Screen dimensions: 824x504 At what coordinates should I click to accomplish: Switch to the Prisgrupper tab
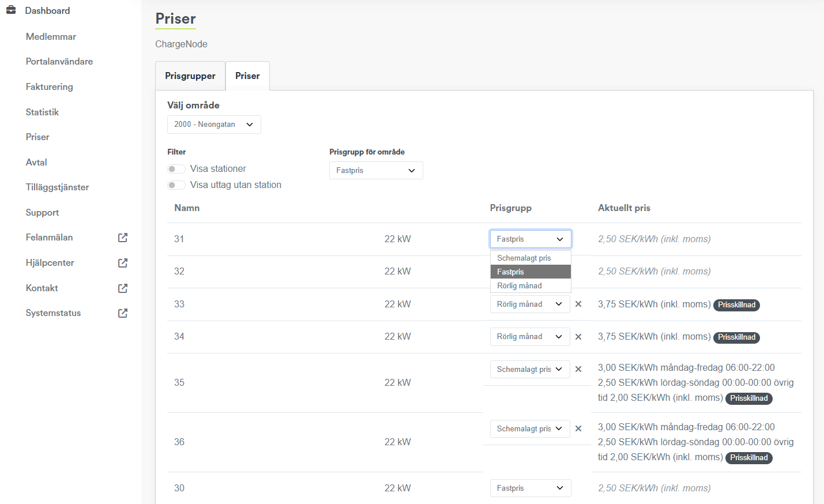(190, 76)
